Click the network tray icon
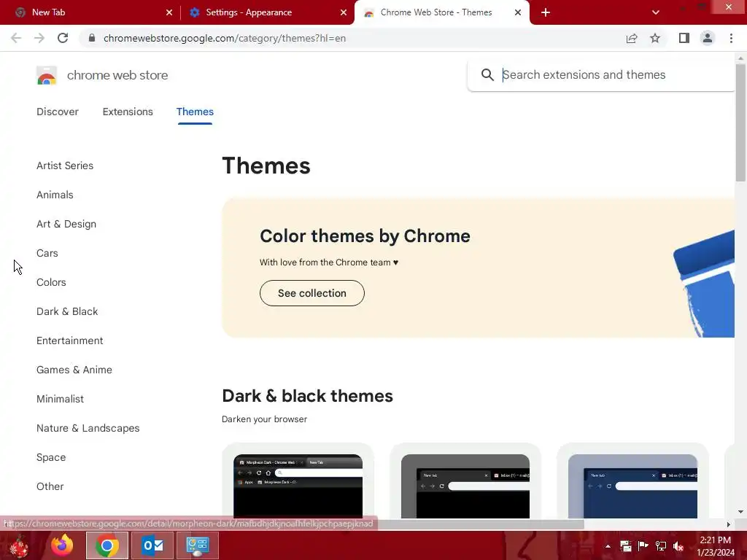Image resolution: width=747 pixels, height=560 pixels. [661, 546]
